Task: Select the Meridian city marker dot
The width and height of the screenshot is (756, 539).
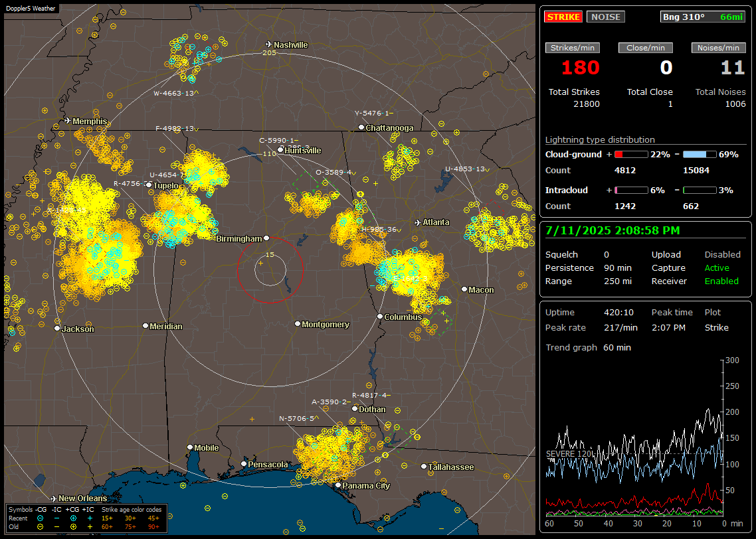Action: pos(145,326)
